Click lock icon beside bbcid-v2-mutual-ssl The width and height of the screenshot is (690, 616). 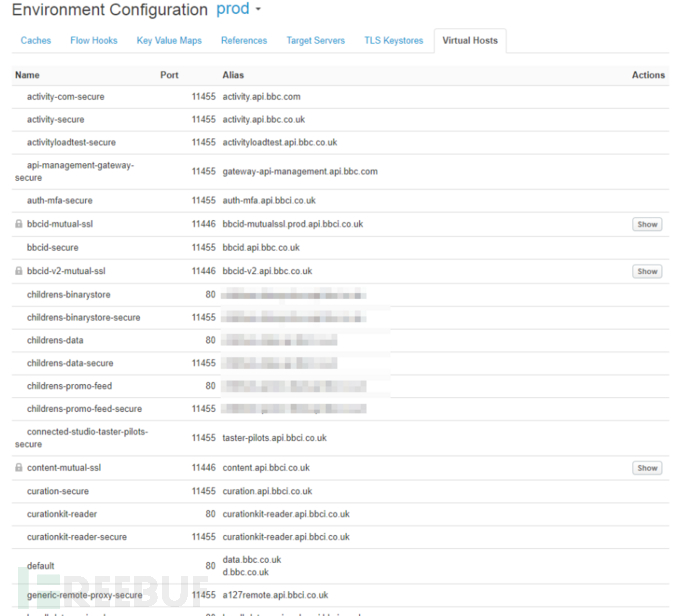[x=18, y=271]
